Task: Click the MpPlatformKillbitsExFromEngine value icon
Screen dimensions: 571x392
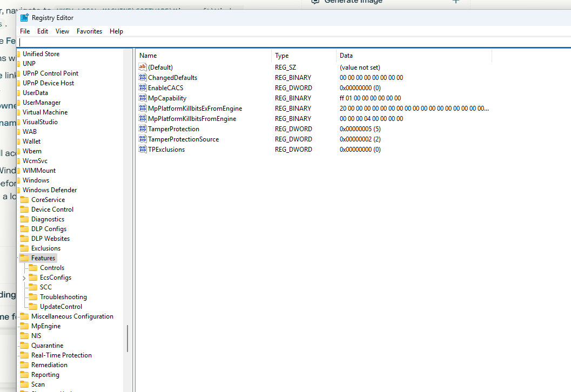Action: [143, 108]
